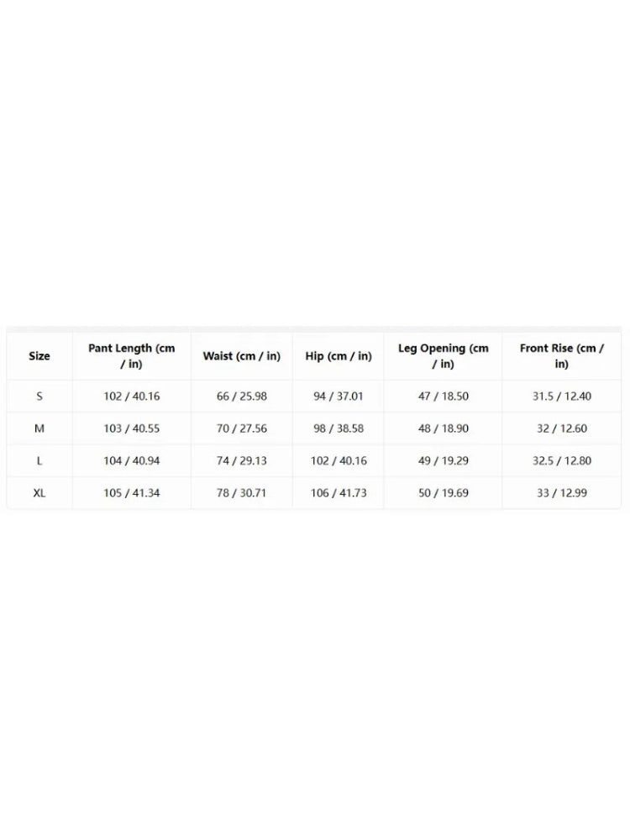Click the Size column header
Viewport: 630px width, 840px height.
coord(39,356)
